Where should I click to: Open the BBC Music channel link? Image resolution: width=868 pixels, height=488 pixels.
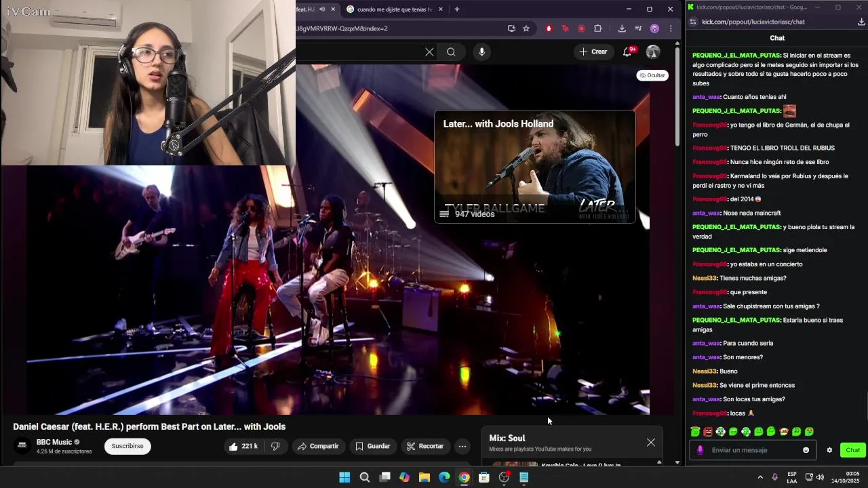tap(54, 442)
